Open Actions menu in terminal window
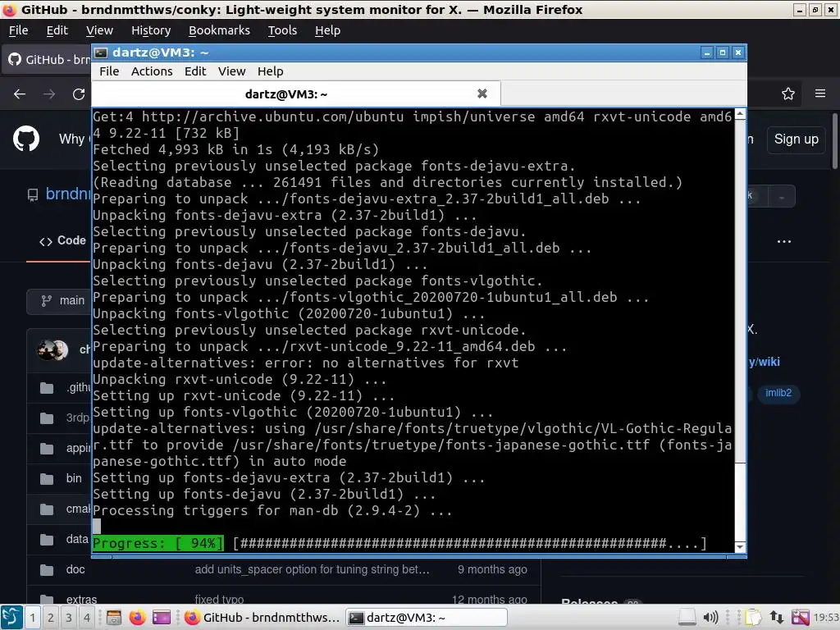The height and width of the screenshot is (630, 840). [x=152, y=71]
